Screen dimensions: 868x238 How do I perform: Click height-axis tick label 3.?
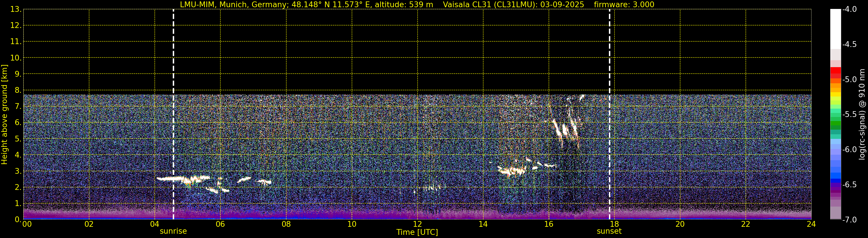18,171
